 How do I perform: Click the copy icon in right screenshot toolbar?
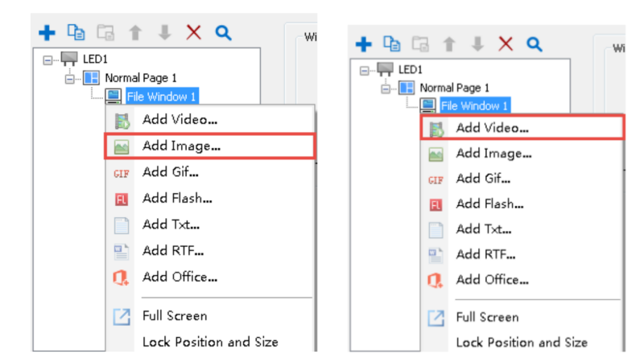392,43
